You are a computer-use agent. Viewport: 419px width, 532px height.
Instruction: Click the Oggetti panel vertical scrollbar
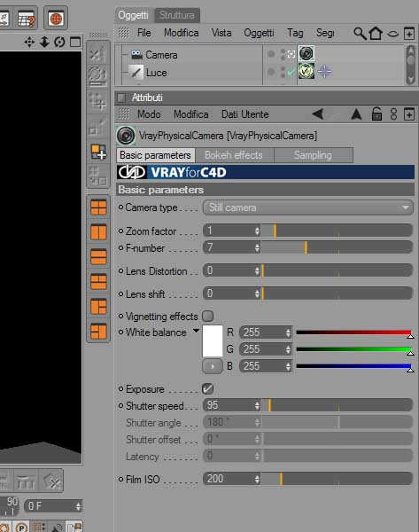410,65
